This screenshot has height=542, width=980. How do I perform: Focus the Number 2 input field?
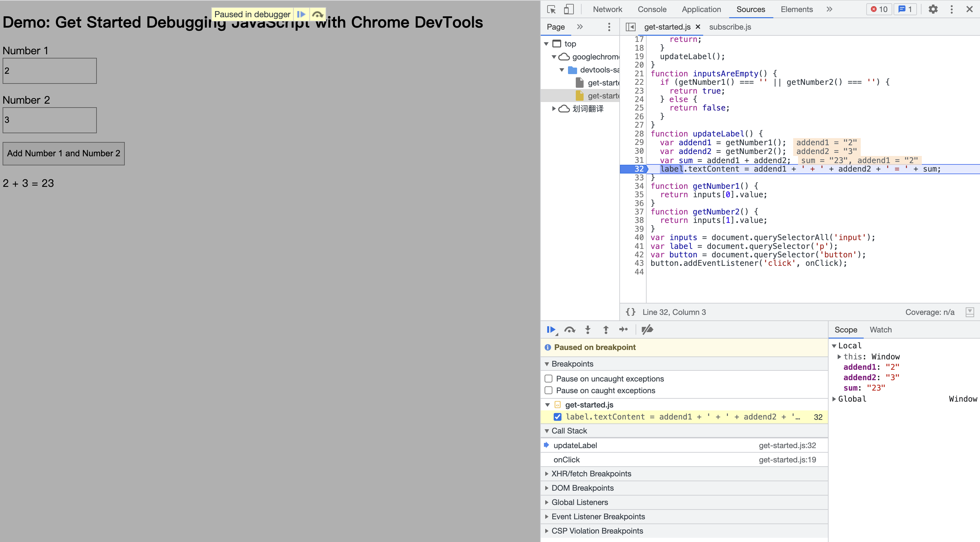[49, 120]
